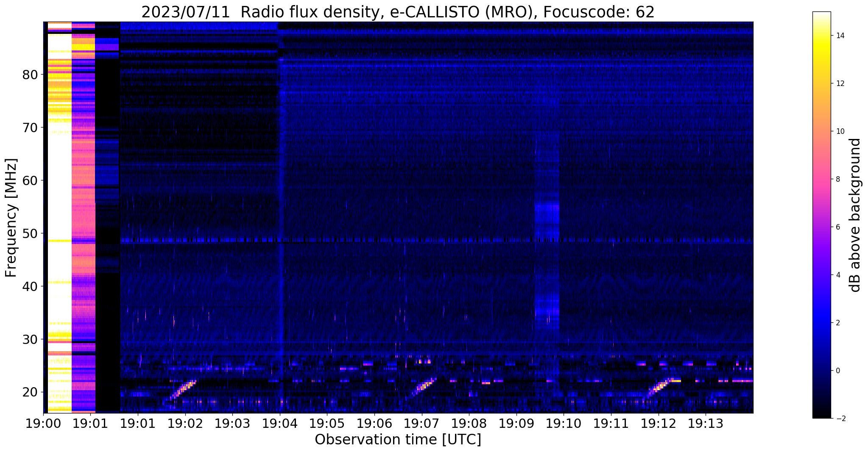Click the 70 MHz frequency tick label
Viewport: 868px width, 452px height.
pos(30,128)
